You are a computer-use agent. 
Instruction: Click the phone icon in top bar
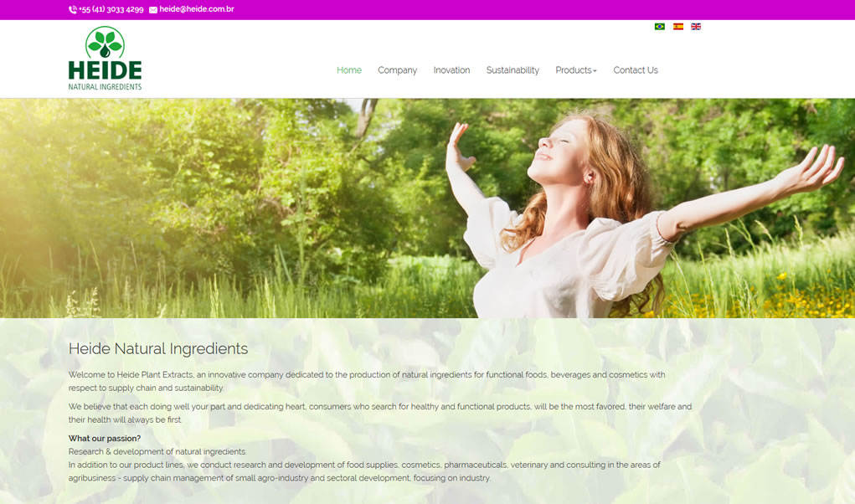(73, 10)
